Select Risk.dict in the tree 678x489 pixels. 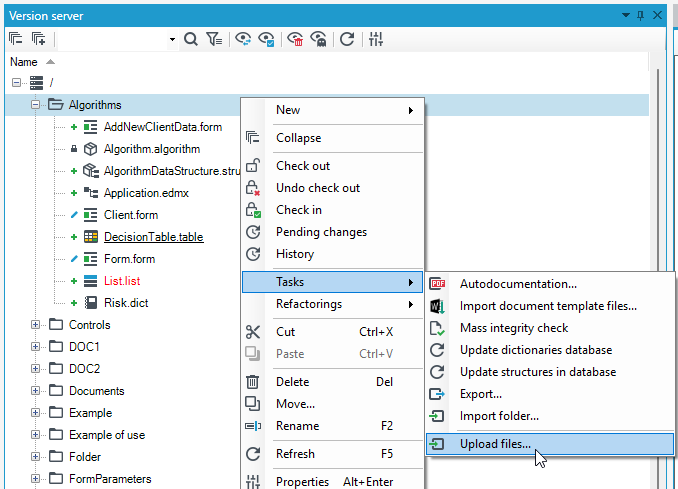pos(126,303)
